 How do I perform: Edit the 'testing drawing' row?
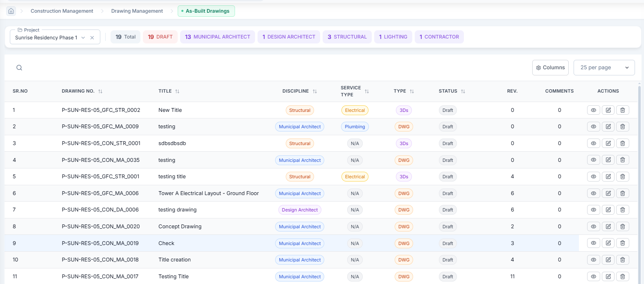coord(608,210)
